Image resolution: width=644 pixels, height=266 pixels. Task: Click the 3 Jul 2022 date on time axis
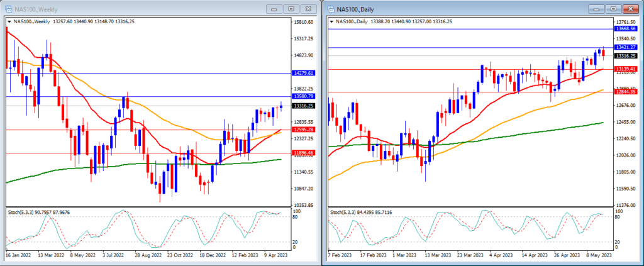(112, 255)
